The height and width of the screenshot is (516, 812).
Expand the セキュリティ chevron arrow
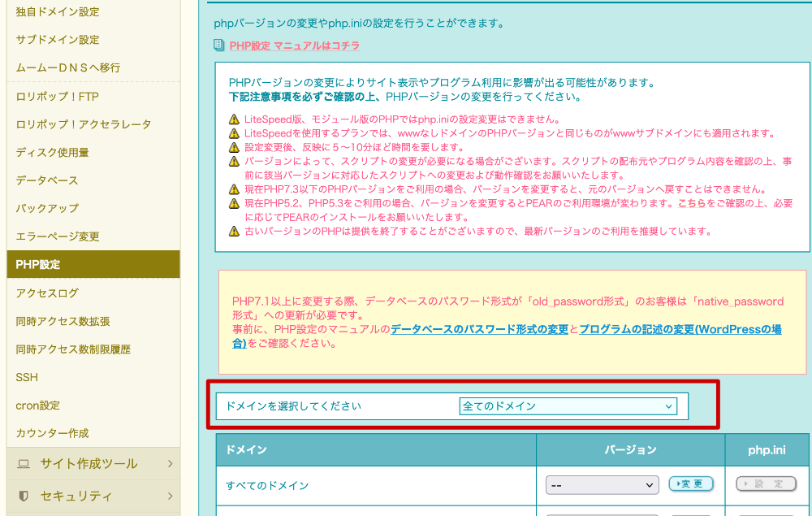point(170,496)
